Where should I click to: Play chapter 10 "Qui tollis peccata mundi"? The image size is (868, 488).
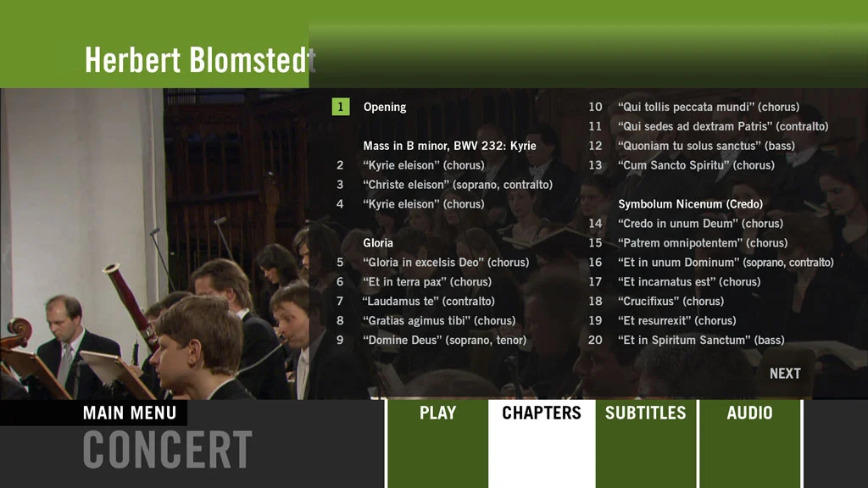pos(709,107)
